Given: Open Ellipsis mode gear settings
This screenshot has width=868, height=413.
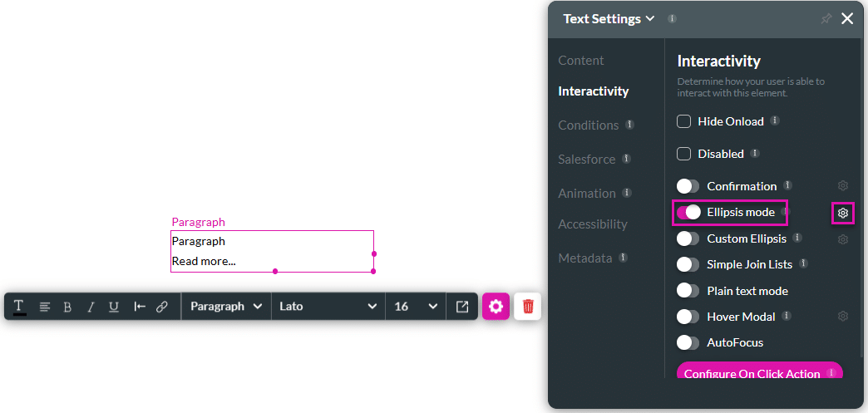Looking at the screenshot, I should point(842,214).
